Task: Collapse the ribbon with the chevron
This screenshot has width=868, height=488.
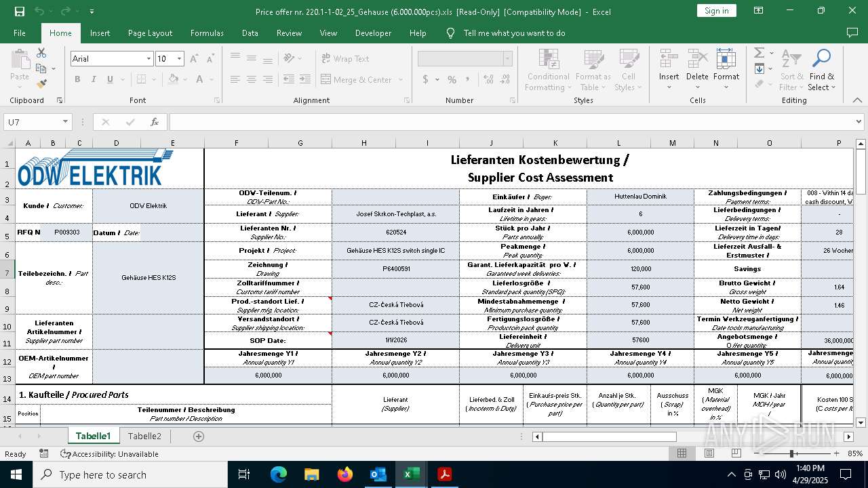Action: pos(857,100)
